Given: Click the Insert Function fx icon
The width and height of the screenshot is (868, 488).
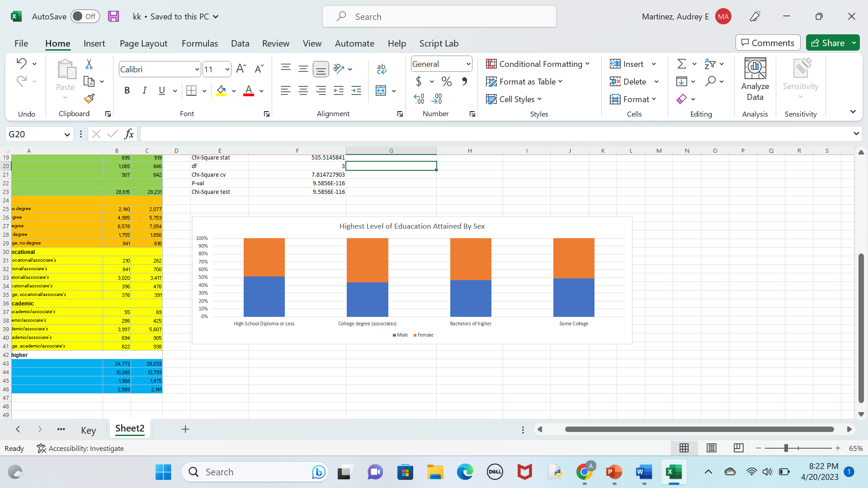Looking at the screenshot, I should click(x=129, y=134).
